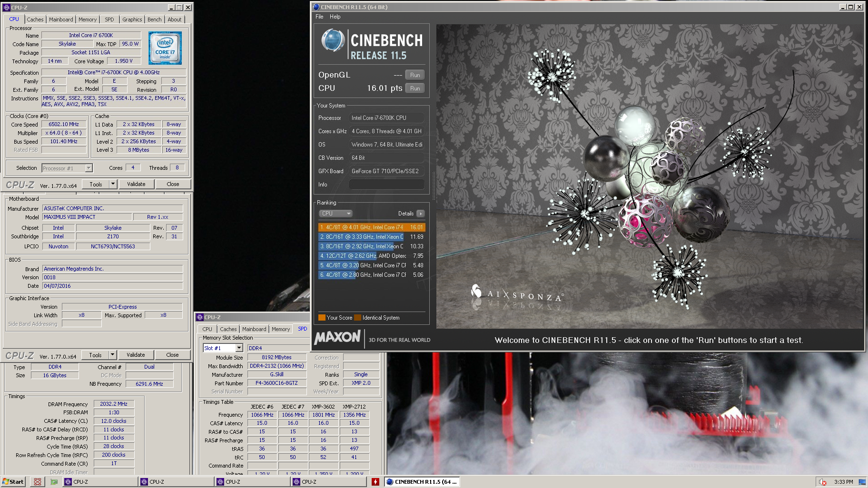868x488 pixels.
Task: Select the Memory tab in SPD CPU-Z window
Action: point(281,329)
